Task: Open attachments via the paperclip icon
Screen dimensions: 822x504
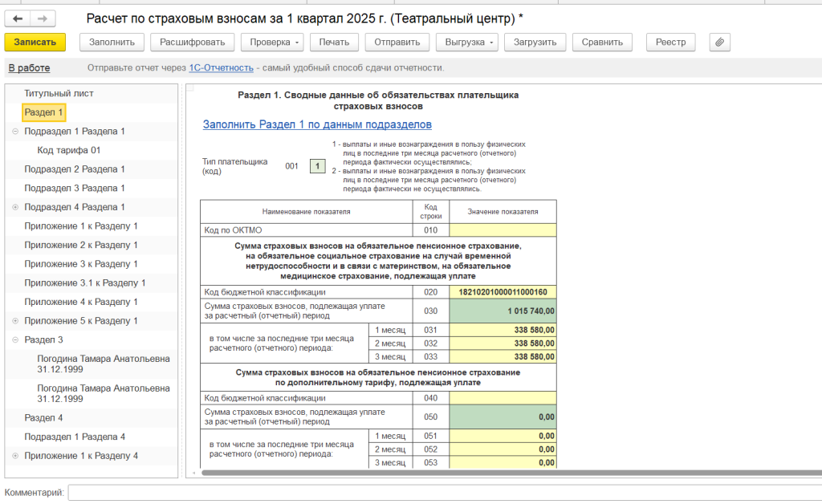Action: tap(720, 43)
